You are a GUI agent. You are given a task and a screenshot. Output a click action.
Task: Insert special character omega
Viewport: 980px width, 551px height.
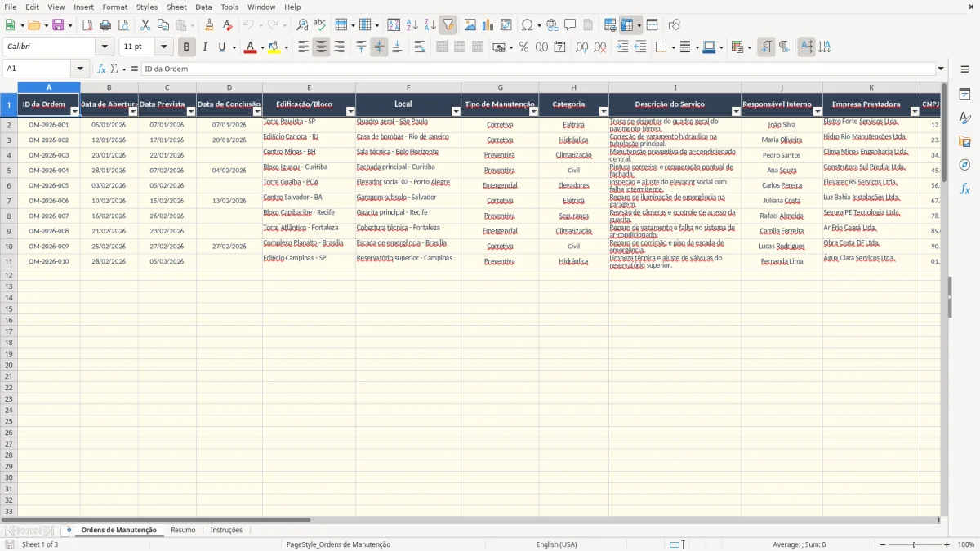tap(528, 25)
